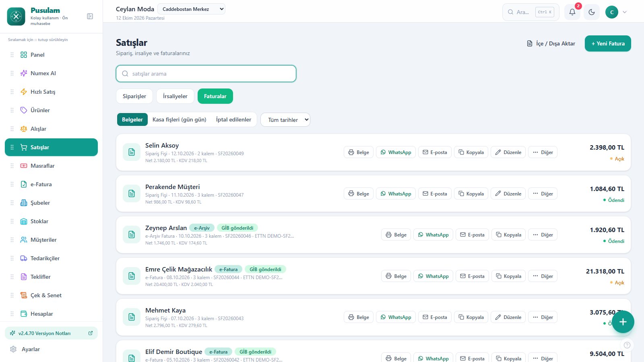644x362 pixels.
Task: Open İçe / Dışa Aktar
Action: (x=551, y=43)
